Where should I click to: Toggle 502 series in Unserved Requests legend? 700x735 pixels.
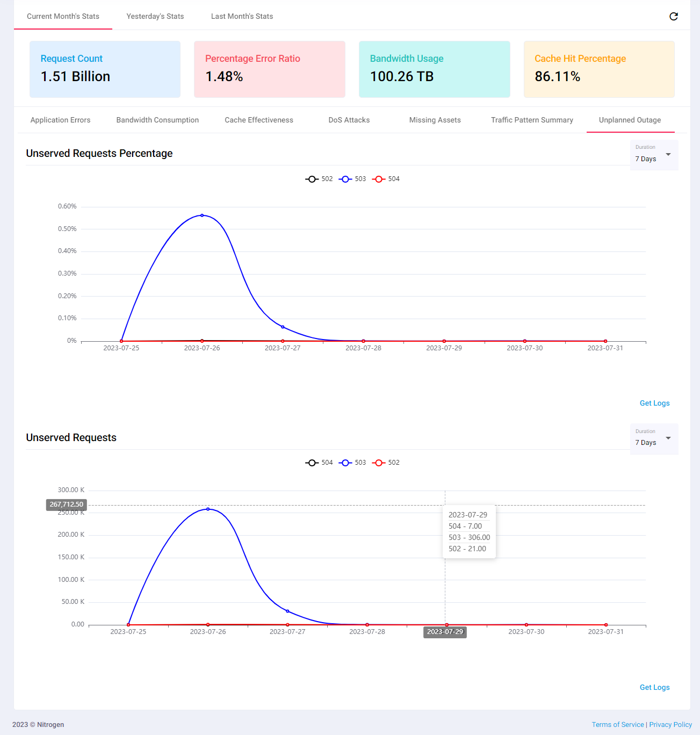pyautogui.click(x=386, y=463)
